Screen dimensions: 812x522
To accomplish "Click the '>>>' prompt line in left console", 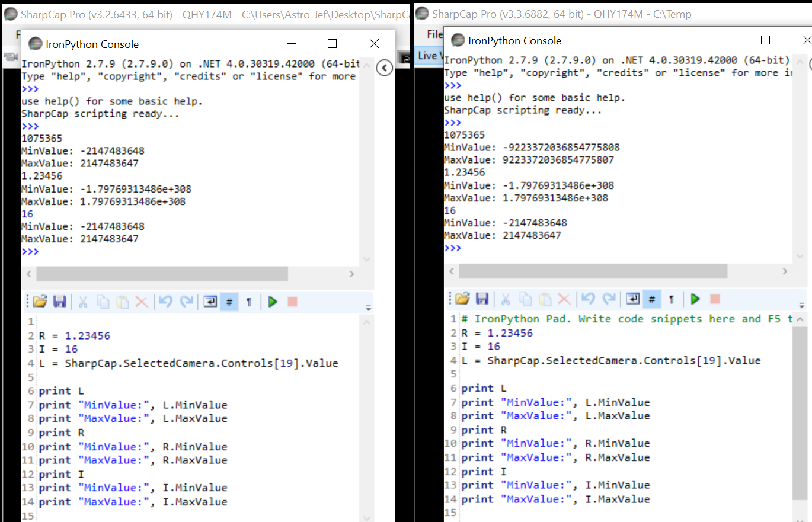I will click(x=30, y=252).
